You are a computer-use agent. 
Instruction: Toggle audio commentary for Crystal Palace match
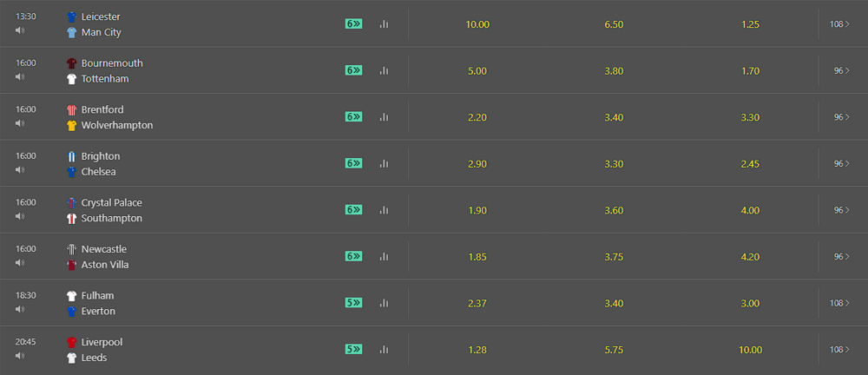(20, 216)
